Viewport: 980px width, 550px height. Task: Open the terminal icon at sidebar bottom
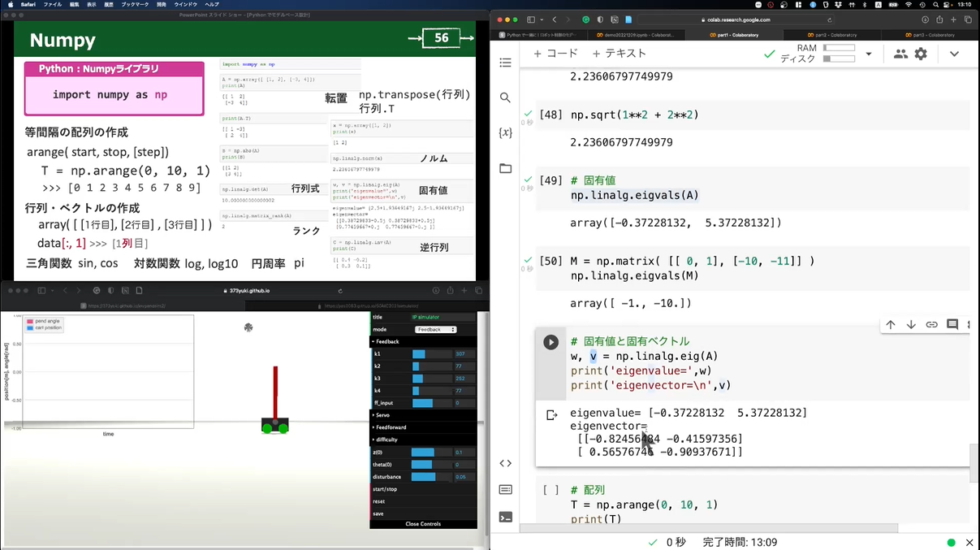click(505, 517)
